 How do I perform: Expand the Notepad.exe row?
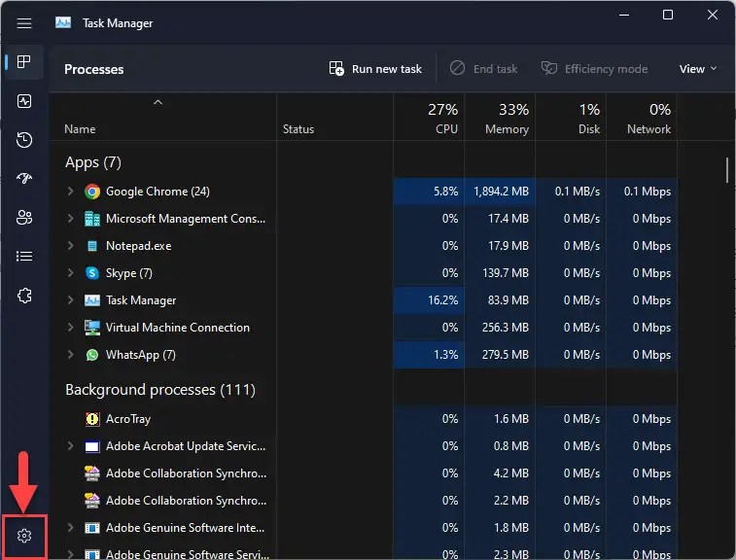(x=70, y=246)
